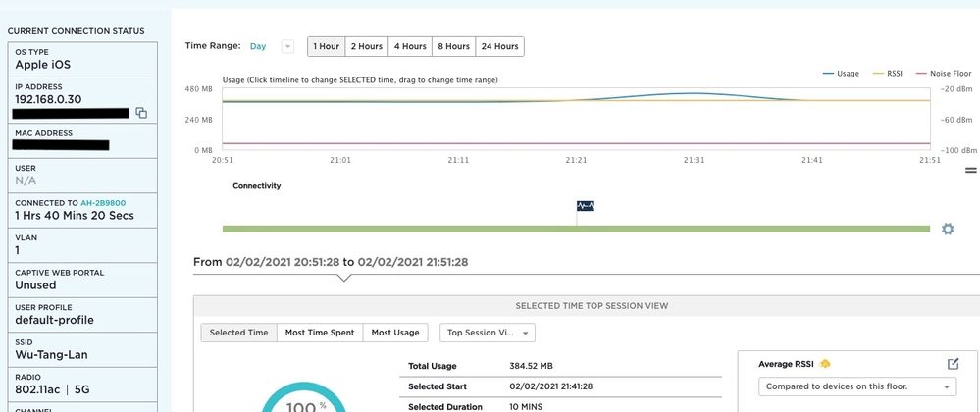Toggle the RSSI legend series
The image size is (980, 412).
pos(886,74)
